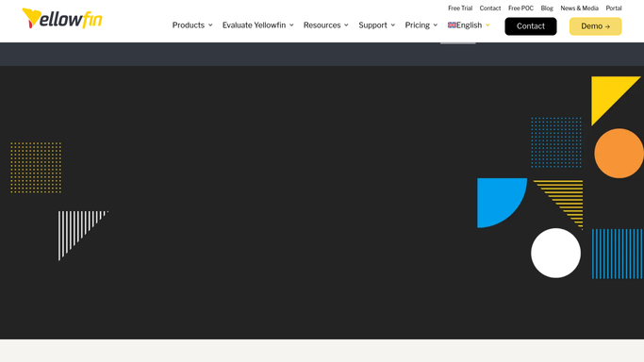Click the black Contact button

(x=531, y=26)
